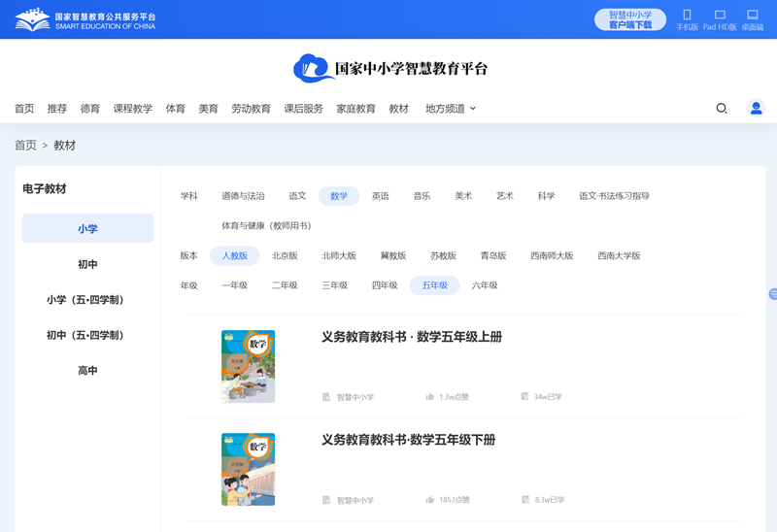777x532 pixels.
Task: Click the search magnifier icon
Action: pyautogui.click(x=722, y=108)
